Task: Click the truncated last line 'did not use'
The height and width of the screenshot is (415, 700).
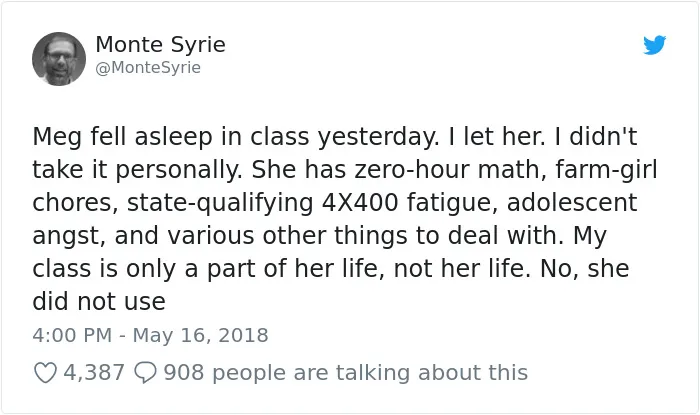Action: [x=99, y=302]
